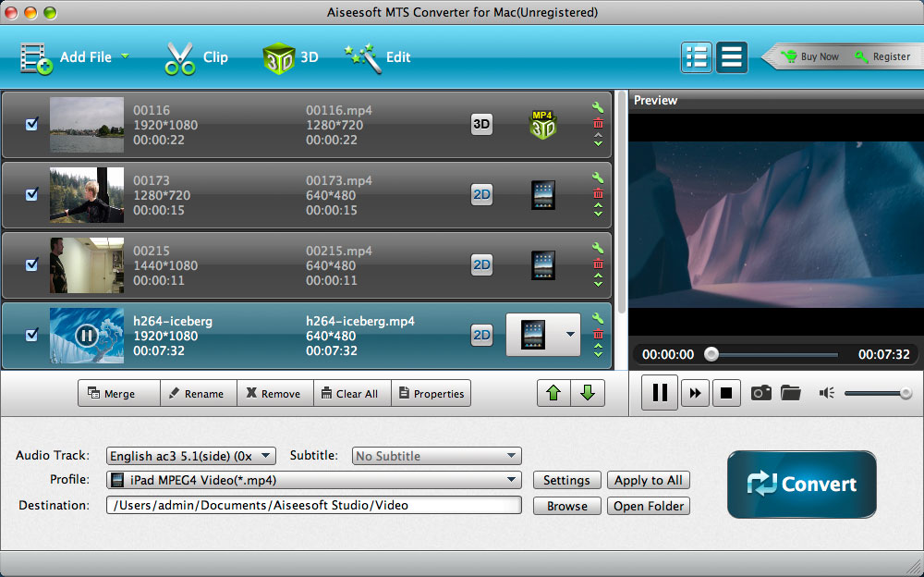924x577 pixels.
Task: Move selected file down with green arrow
Action: coord(588,393)
